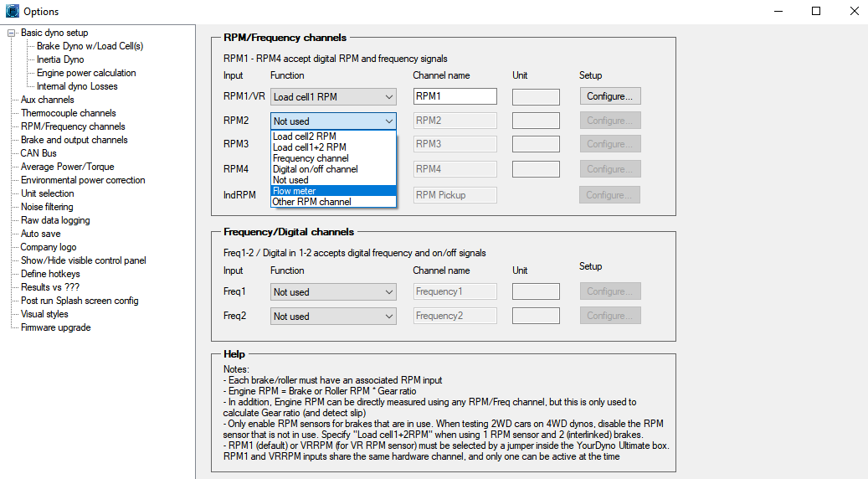
Task: Click the Freq2 unit field
Action: point(536,316)
